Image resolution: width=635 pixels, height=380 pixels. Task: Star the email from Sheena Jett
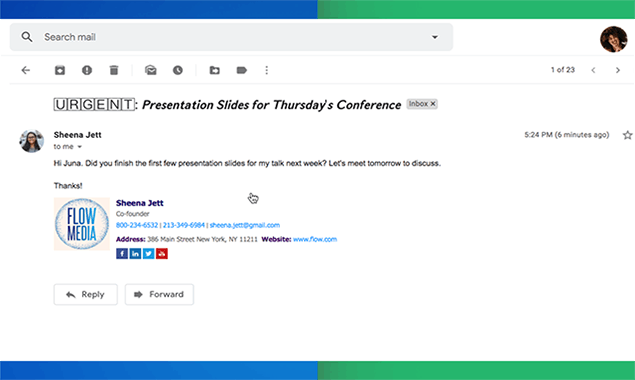pos(627,135)
